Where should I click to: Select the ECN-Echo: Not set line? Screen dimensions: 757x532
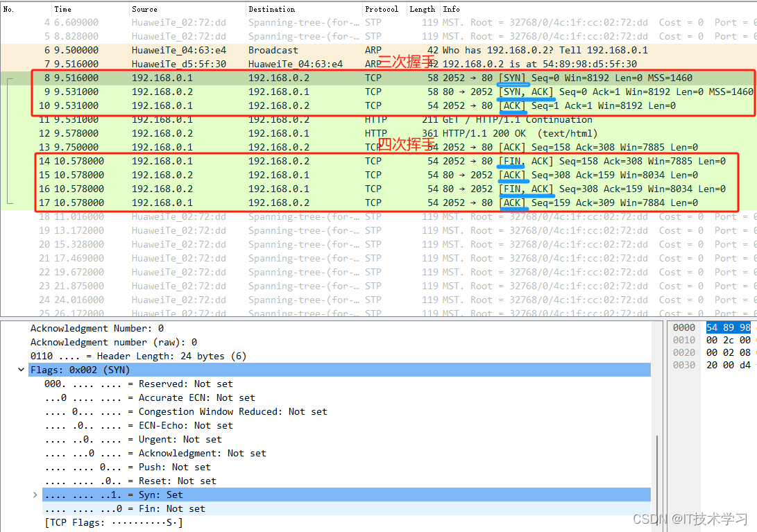pos(139,426)
